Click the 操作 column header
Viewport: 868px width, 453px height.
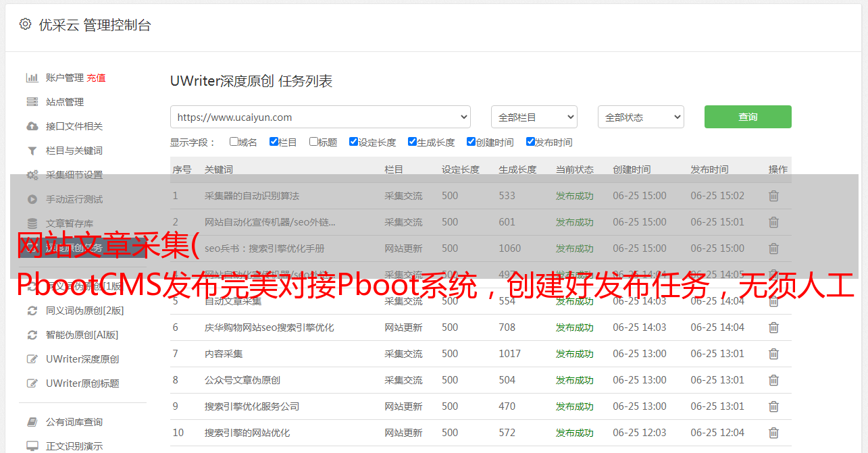click(778, 169)
